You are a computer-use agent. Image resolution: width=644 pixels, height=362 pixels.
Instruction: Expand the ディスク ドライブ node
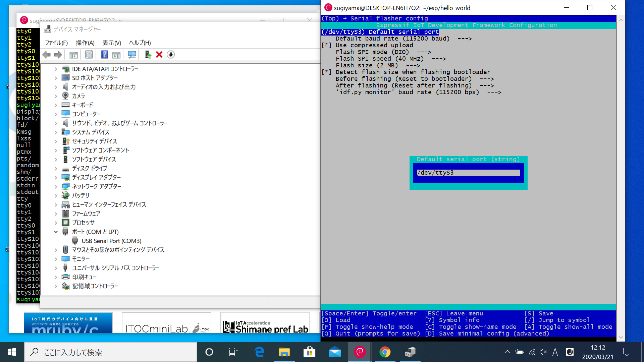coord(56,168)
